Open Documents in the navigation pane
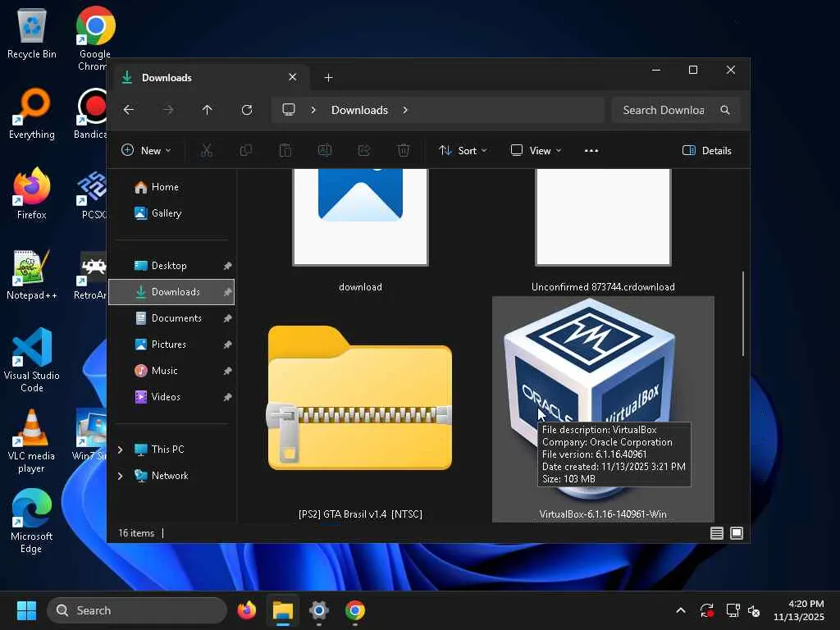Image resolution: width=840 pixels, height=630 pixels. coord(176,318)
